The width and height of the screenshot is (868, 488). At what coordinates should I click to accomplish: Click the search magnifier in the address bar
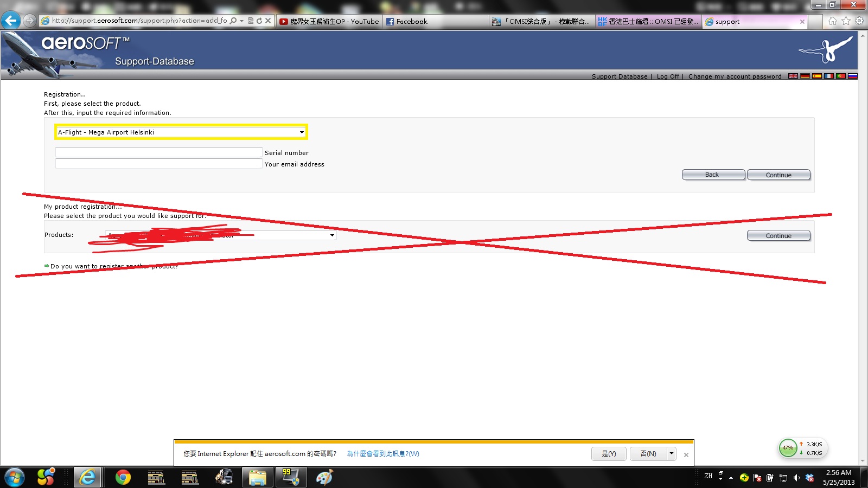pyautogui.click(x=233, y=21)
